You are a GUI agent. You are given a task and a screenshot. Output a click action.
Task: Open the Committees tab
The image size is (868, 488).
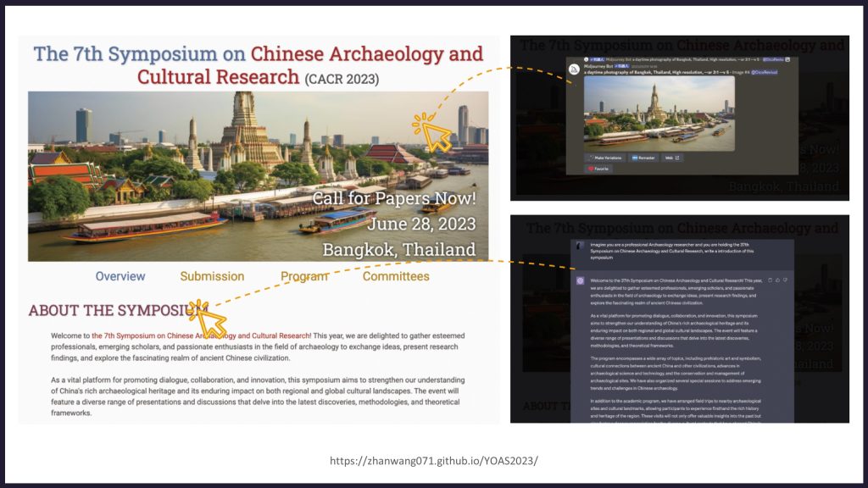(x=396, y=276)
